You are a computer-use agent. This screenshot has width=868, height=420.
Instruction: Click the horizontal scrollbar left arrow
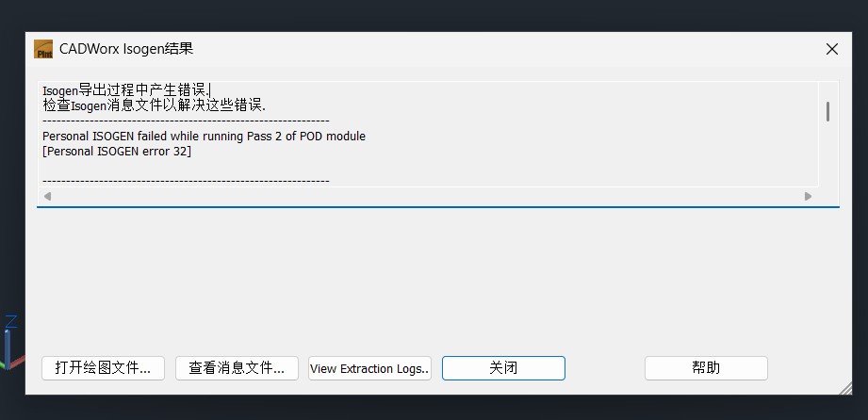pyautogui.click(x=47, y=196)
